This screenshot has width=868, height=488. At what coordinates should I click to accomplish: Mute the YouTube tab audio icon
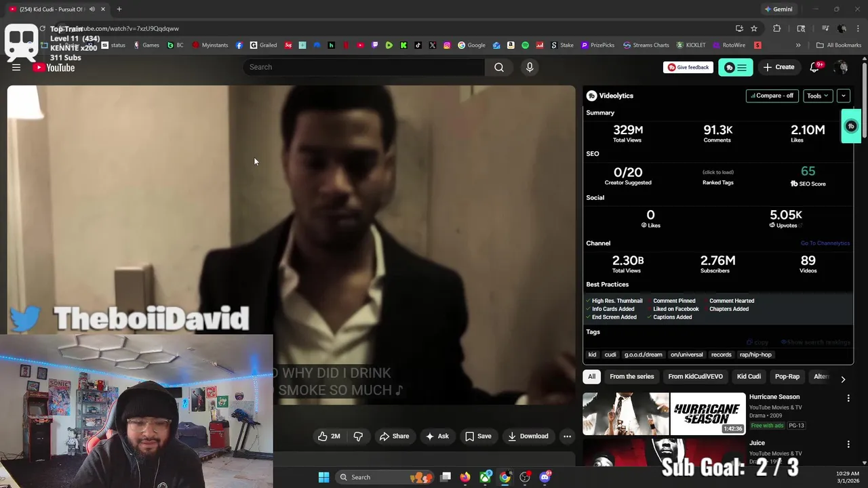click(92, 9)
